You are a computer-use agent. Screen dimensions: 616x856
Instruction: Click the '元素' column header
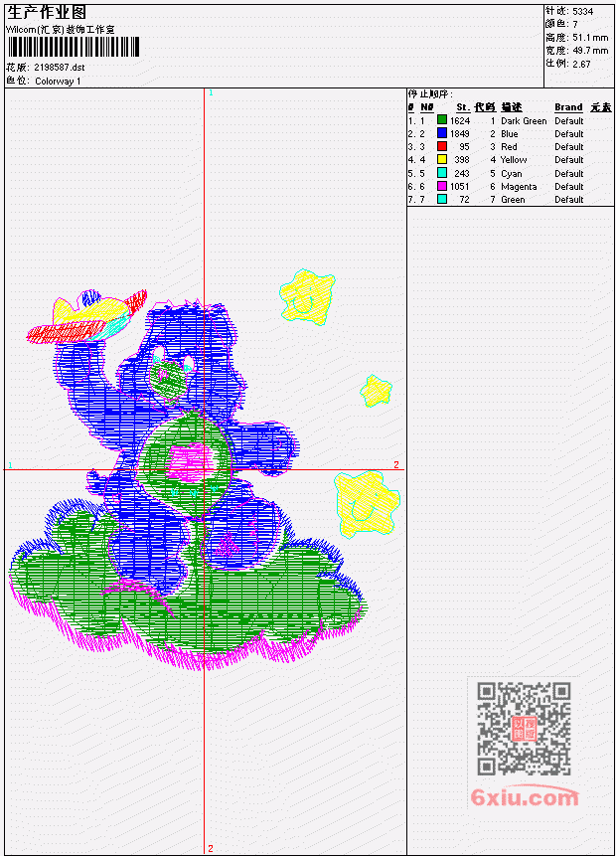coord(601,107)
